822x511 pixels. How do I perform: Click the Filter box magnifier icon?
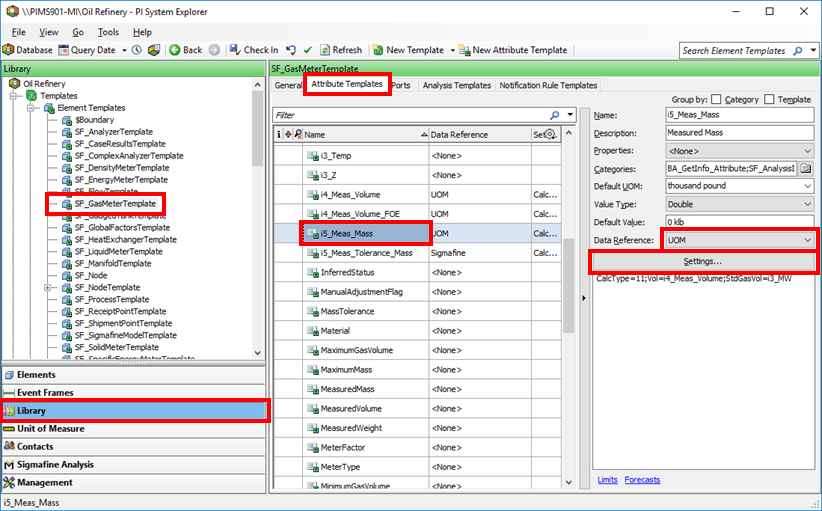click(x=555, y=115)
